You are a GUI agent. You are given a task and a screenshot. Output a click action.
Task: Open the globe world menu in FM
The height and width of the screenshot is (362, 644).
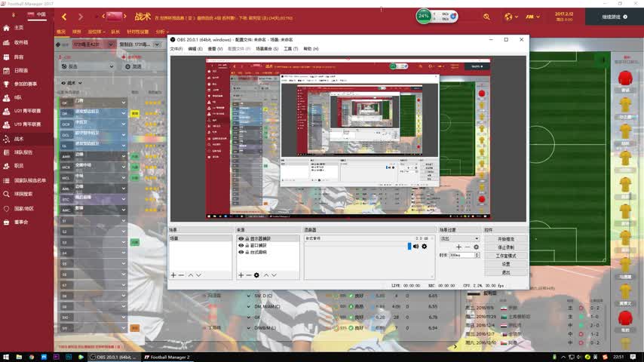(511, 17)
